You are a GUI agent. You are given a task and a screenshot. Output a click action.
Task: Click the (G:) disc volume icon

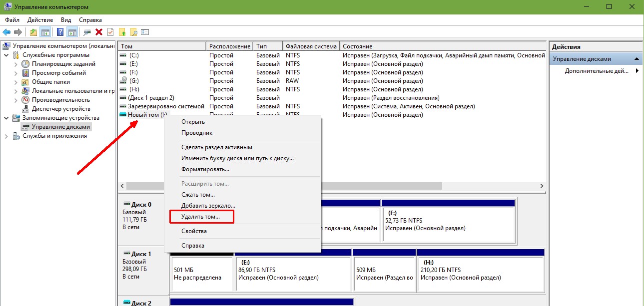[123, 81]
